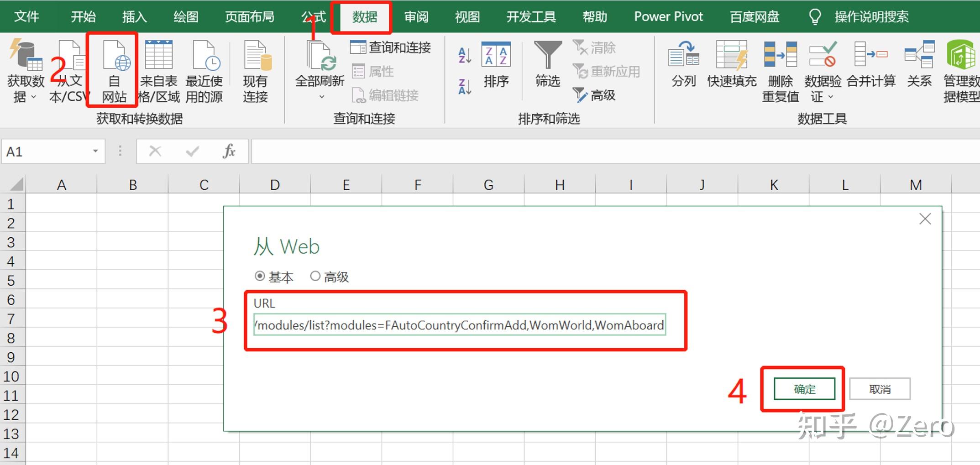Viewport: 980px width, 465px height.
Task: Import data From Text/CSV (从文本/CSV)
Action: (69, 71)
